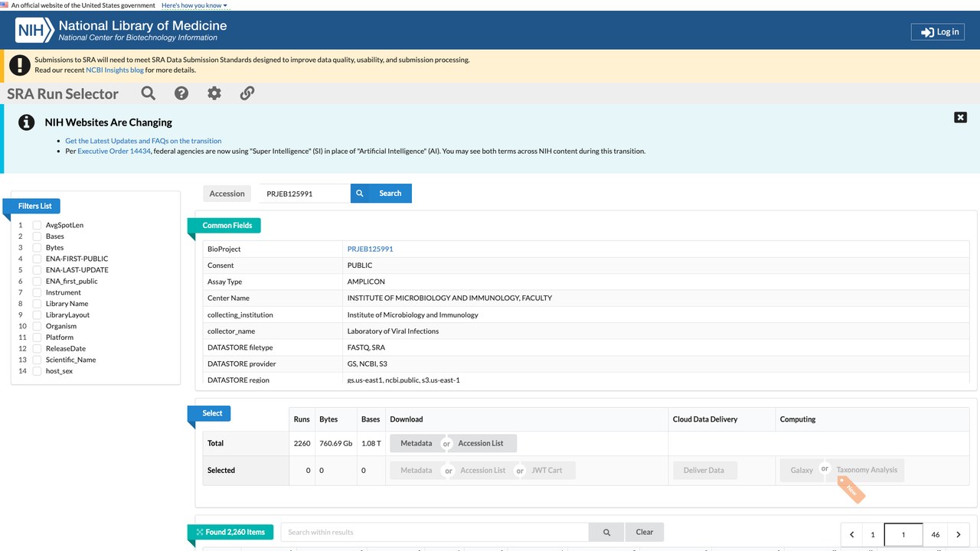Click the search magnifier icon beside SRA Run Selector
Screen dimensions: 980x551
pos(149,93)
